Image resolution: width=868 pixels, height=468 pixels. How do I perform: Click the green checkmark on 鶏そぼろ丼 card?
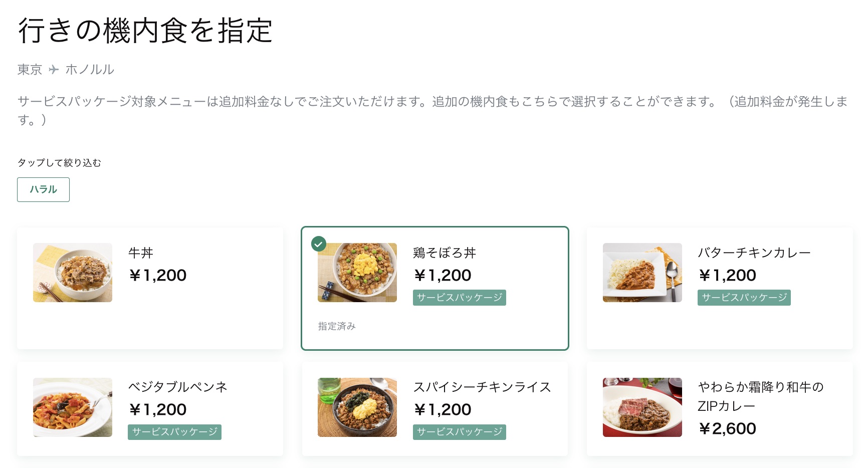click(318, 244)
